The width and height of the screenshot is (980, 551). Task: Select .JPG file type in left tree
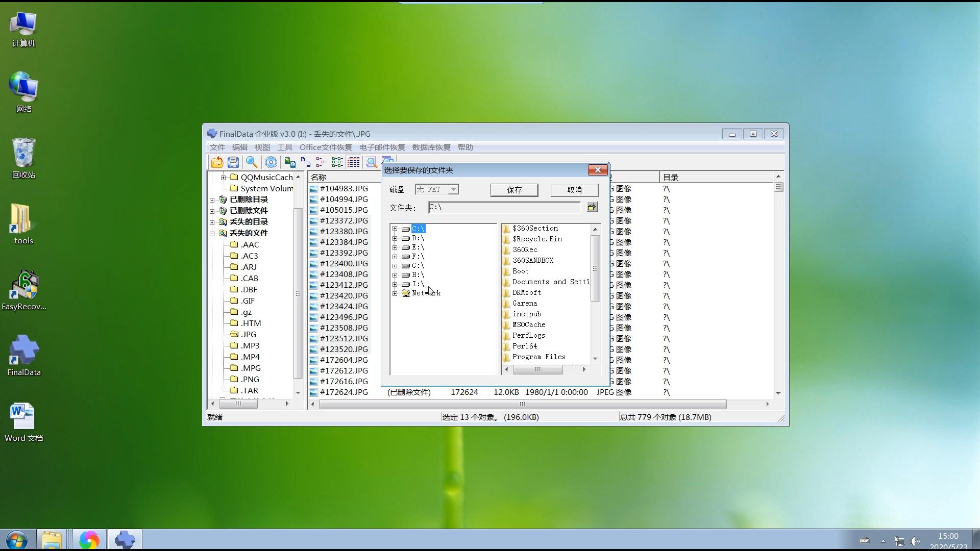[x=249, y=334]
